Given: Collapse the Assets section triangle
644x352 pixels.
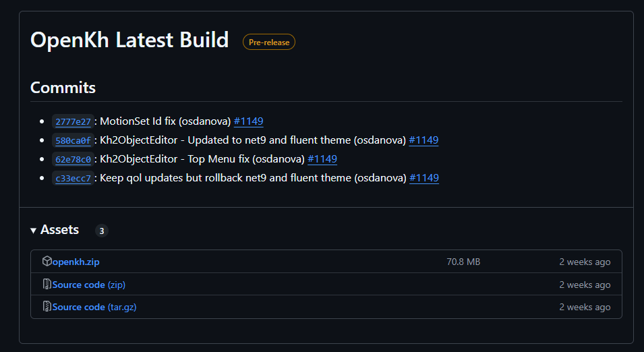Looking at the screenshot, I should click(33, 231).
